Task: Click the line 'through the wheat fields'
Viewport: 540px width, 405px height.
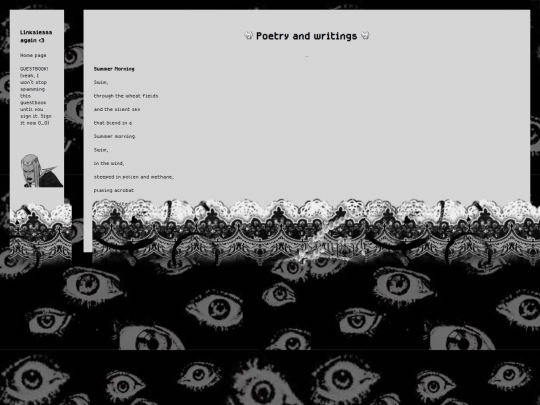Action: 126,96
